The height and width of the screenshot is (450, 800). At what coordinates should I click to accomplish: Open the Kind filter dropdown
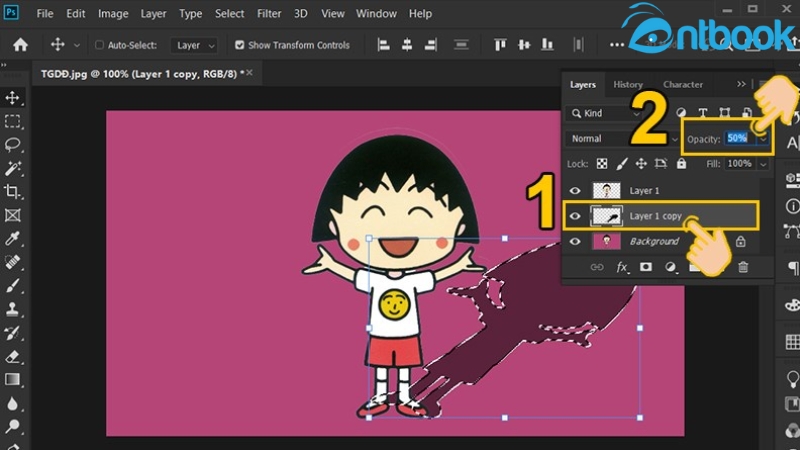[604, 113]
